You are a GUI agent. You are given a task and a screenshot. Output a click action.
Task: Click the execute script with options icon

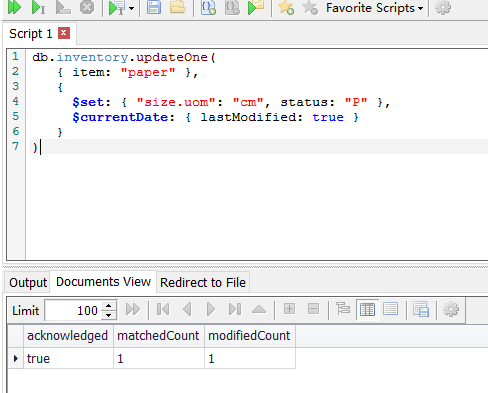click(117, 8)
